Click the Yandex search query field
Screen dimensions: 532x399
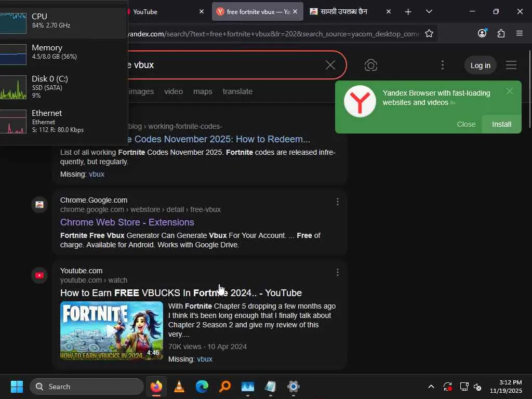click(x=224, y=65)
